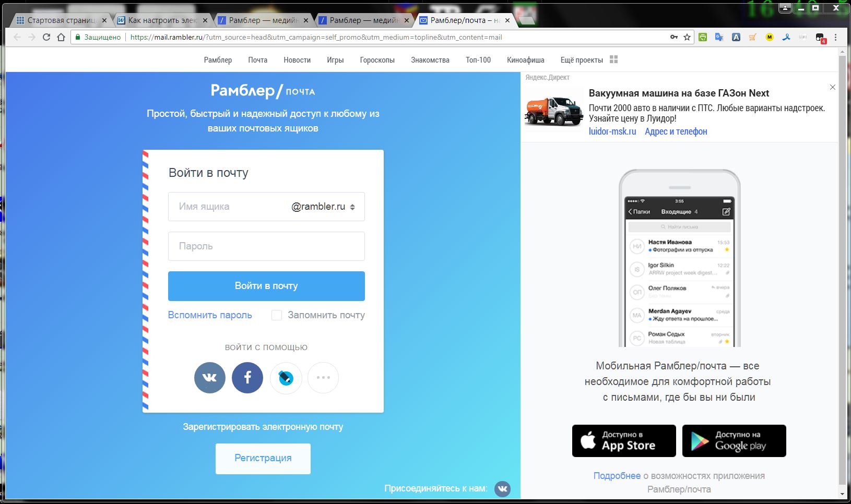
Task: Open the Chrome three-dot menu
Action: click(x=836, y=37)
